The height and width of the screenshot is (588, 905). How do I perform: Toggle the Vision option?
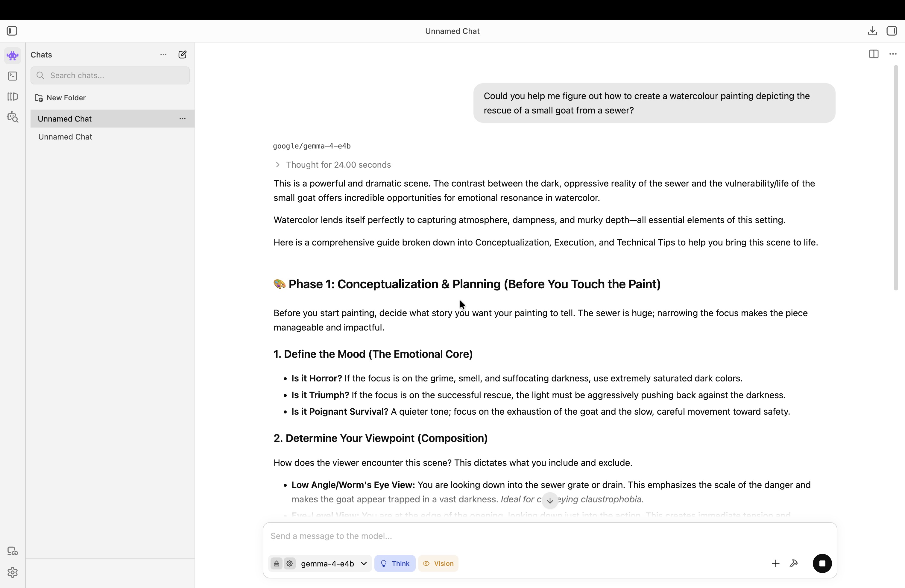pyautogui.click(x=438, y=563)
